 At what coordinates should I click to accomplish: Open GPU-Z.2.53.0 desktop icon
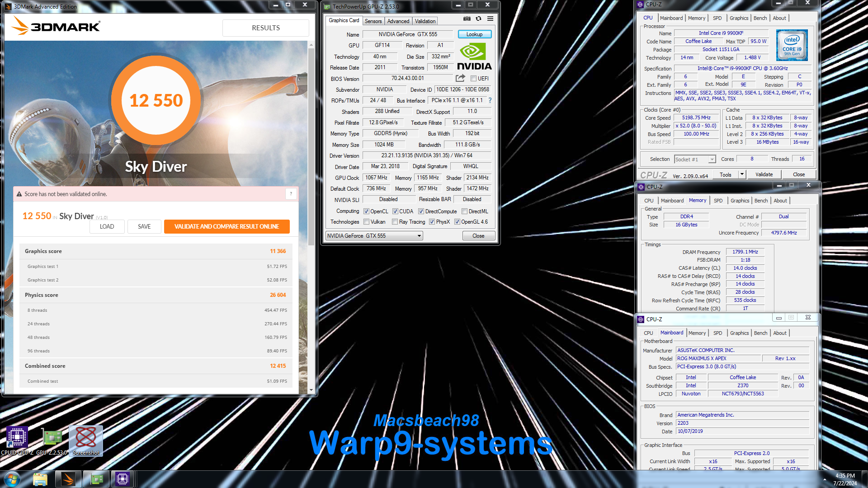(x=52, y=441)
